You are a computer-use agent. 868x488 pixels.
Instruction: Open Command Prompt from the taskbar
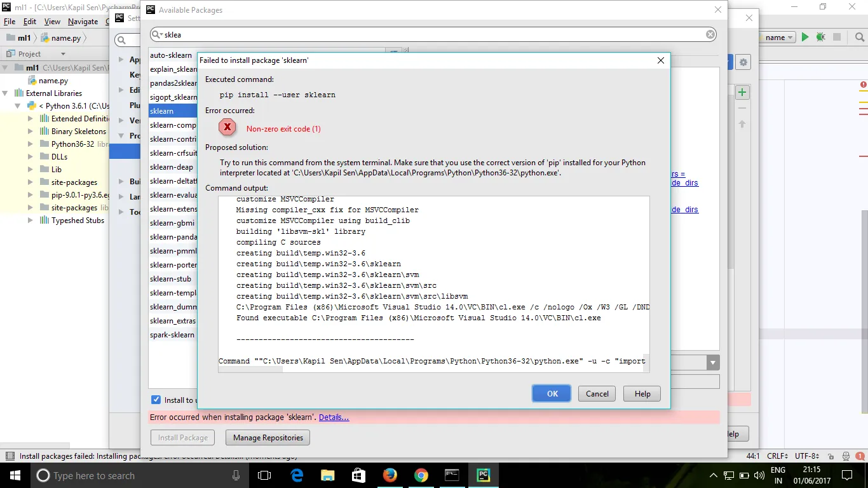click(452, 475)
